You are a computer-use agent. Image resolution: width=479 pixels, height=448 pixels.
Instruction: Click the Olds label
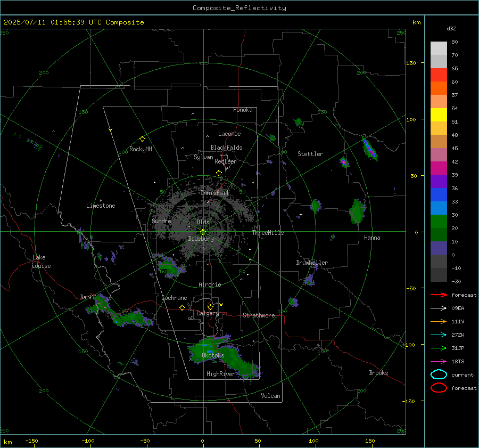click(203, 222)
